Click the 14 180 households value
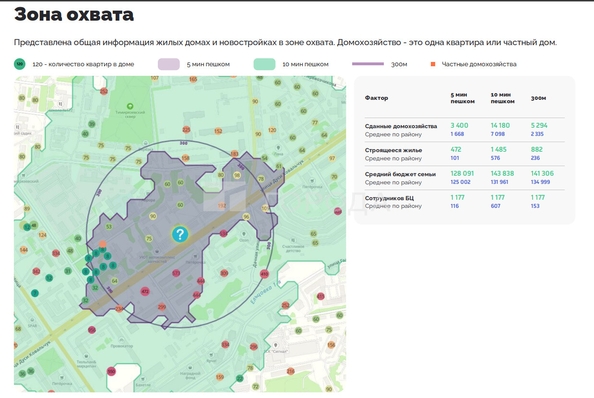The width and height of the screenshot is (594, 398). pos(500,125)
